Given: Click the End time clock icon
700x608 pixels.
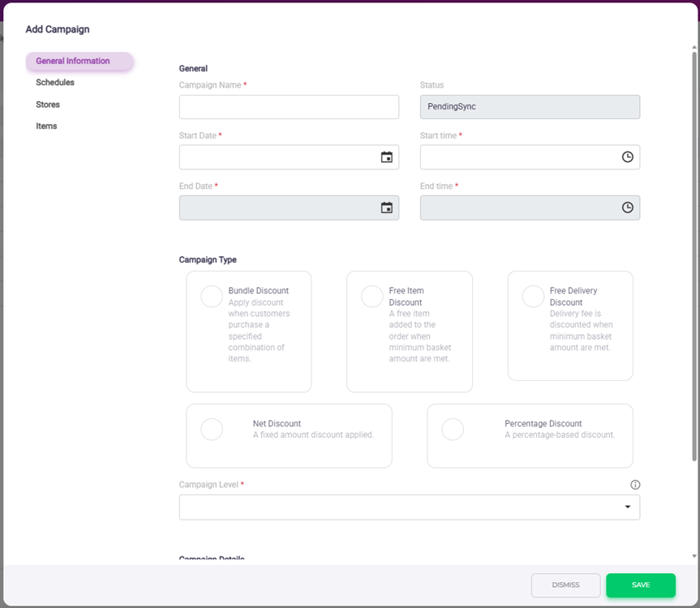Looking at the screenshot, I should pyautogui.click(x=627, y=208).
